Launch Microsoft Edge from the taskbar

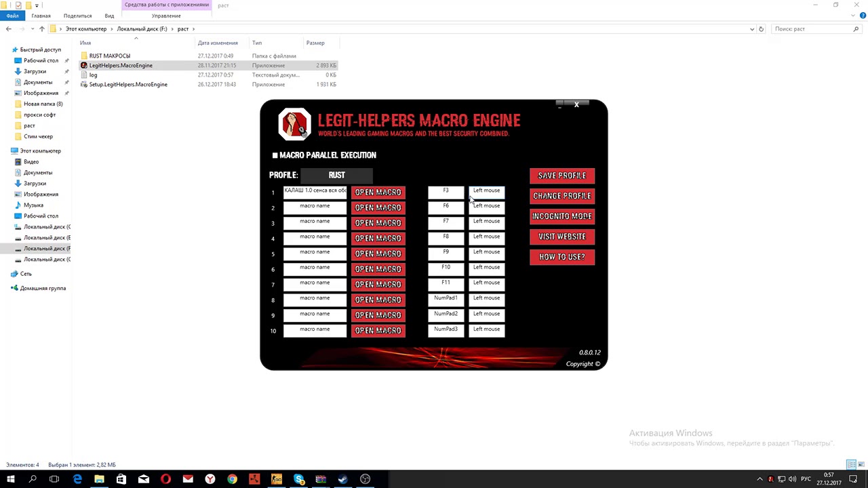point(77,479)
